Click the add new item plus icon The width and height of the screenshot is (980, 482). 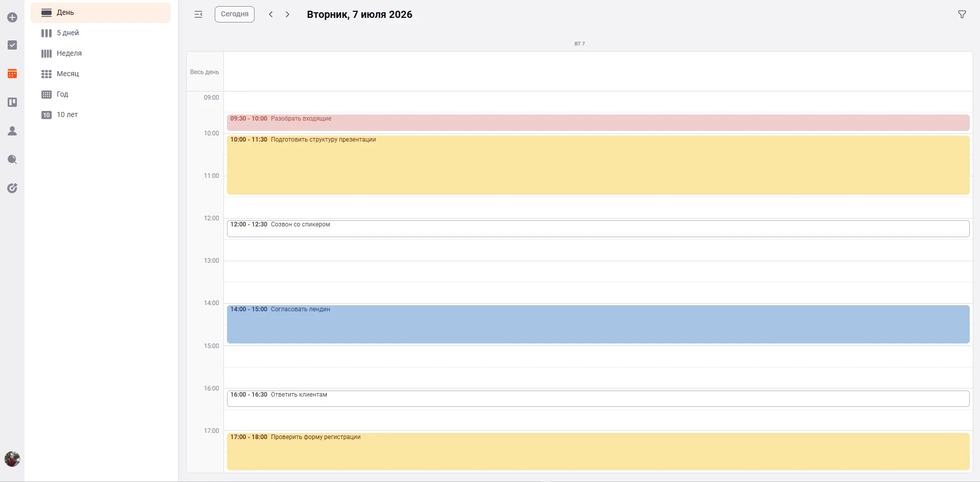click(12, 17)
